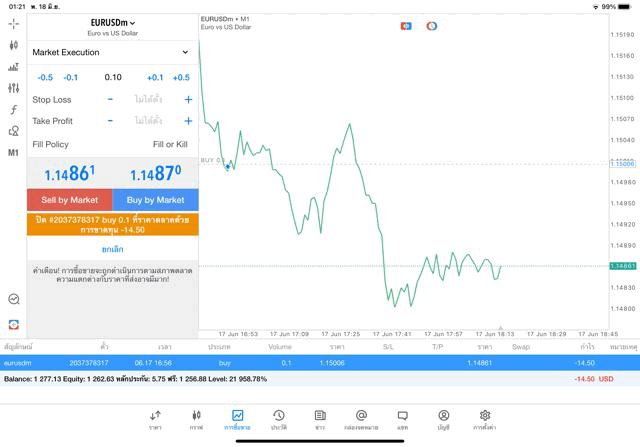Open the Settings tab gear icon
The image size is (640, 447).
coord(484,419)
